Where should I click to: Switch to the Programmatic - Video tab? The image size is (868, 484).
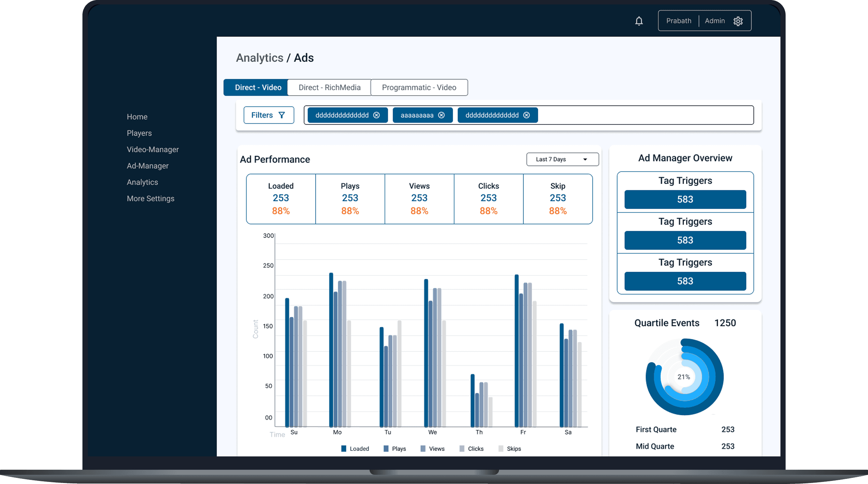point(419,88)
